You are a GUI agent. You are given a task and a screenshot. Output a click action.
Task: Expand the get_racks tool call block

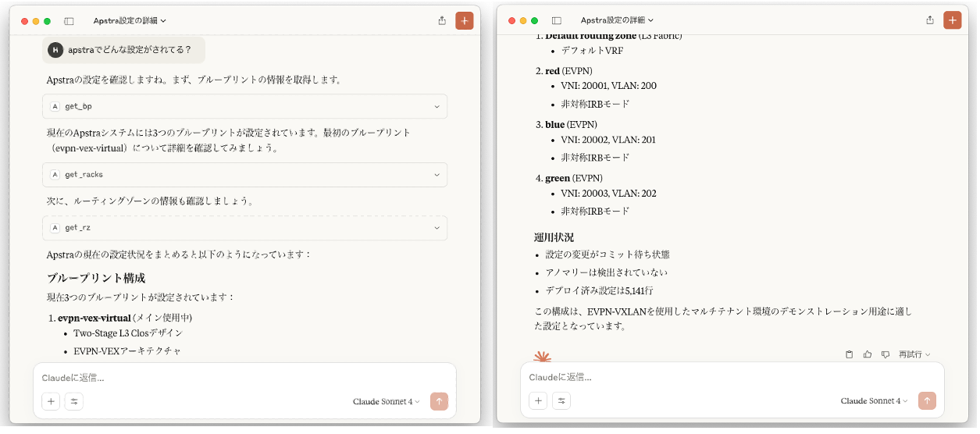(x=244, y=175)
